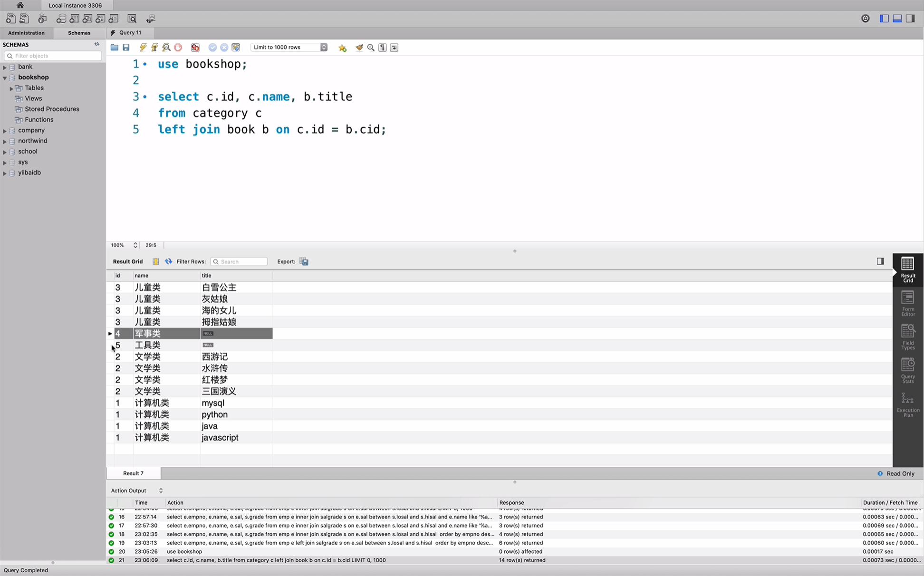924x576 pixels.
Task: Open the Result Grid view panel
Action: tap(908, 269)
